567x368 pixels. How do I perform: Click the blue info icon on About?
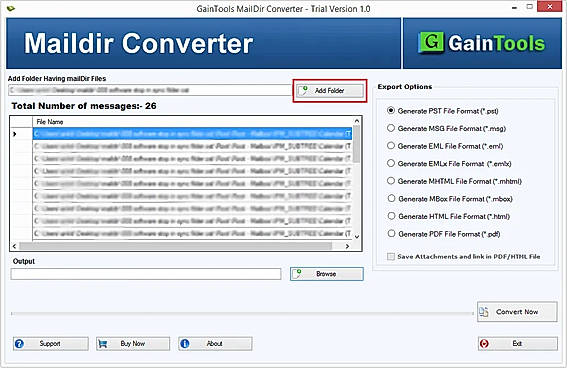click(x=185, y=343)
